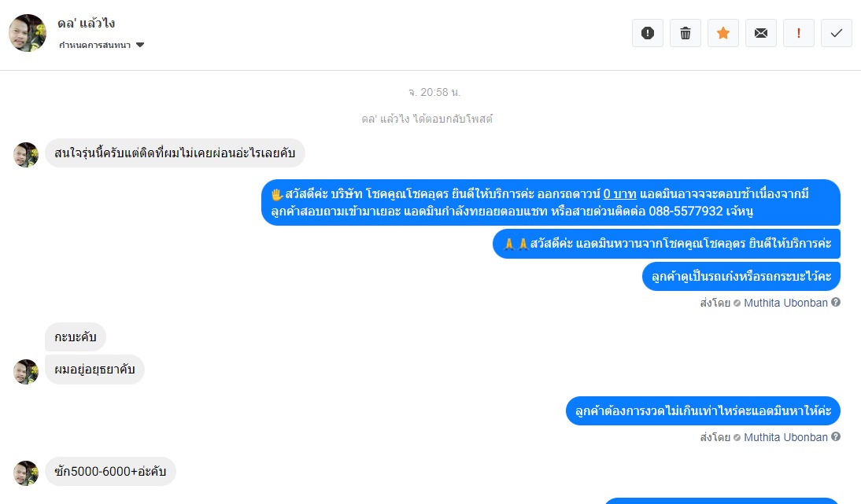Toggle the orange star follow-up icon

point(723,34)
